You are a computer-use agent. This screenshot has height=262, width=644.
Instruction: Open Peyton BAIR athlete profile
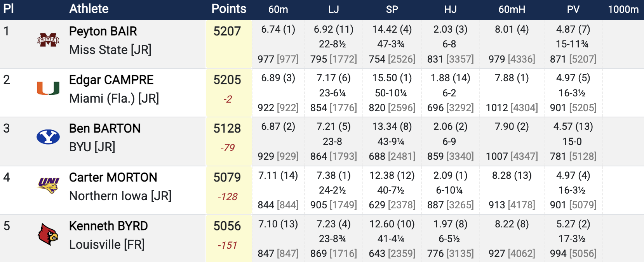[103, 31]
